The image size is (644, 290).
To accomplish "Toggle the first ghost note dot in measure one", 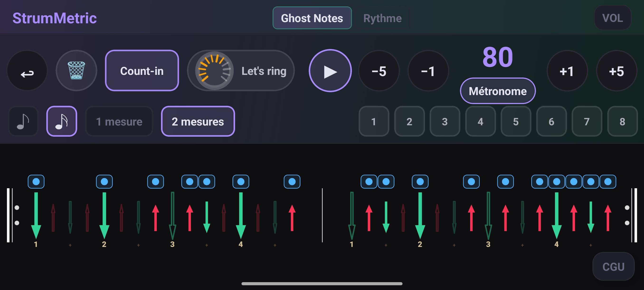I will coord(36,182).
